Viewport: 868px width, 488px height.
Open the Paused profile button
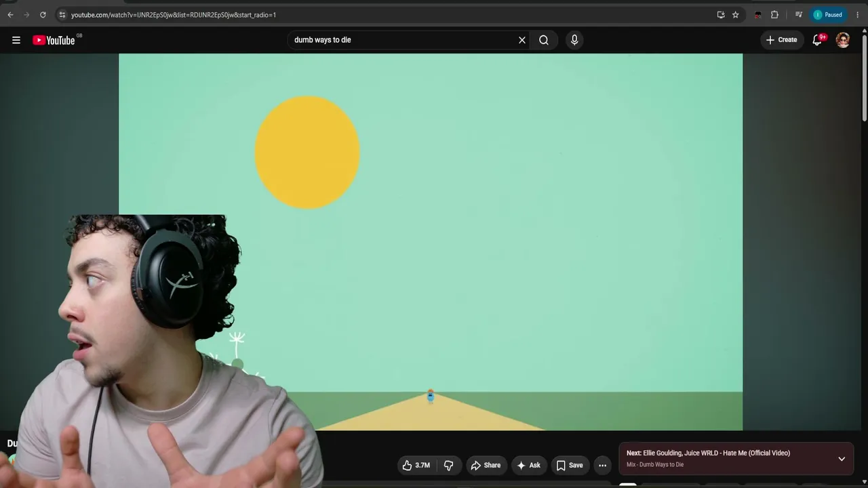coord(829,15)
